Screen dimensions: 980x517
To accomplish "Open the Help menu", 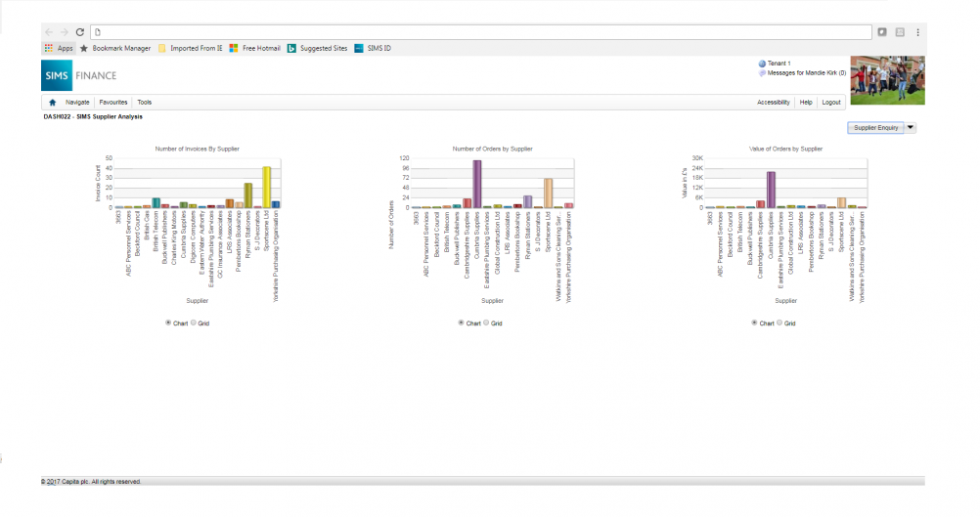I will pos(806,103).
